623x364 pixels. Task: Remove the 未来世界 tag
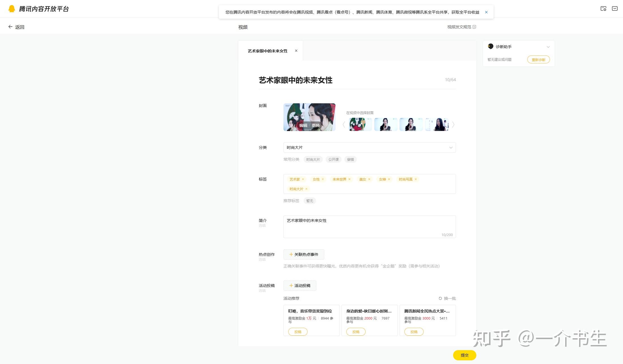pos(349,179)
